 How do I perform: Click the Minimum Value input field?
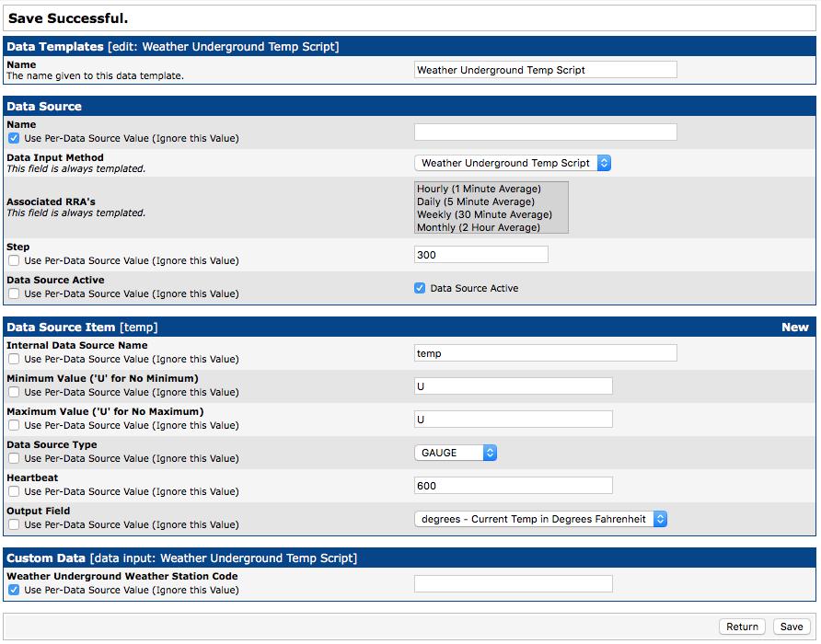tap(513, 386)
